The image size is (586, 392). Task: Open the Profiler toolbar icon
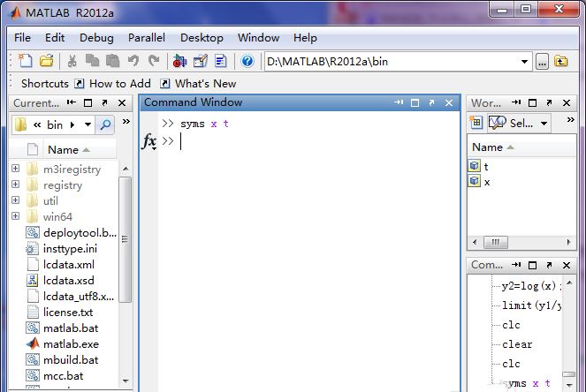click(x=221, y=61)
